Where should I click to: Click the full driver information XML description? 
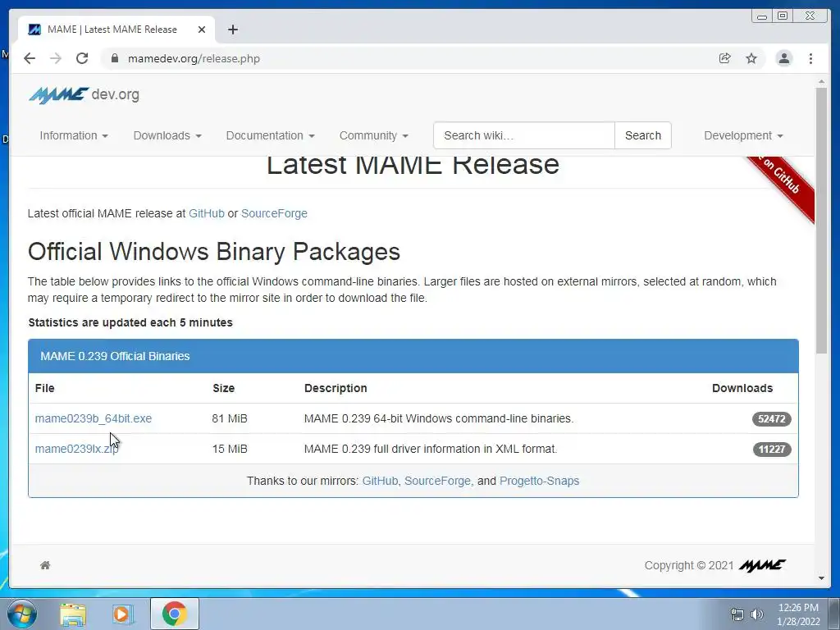point(431,449)
